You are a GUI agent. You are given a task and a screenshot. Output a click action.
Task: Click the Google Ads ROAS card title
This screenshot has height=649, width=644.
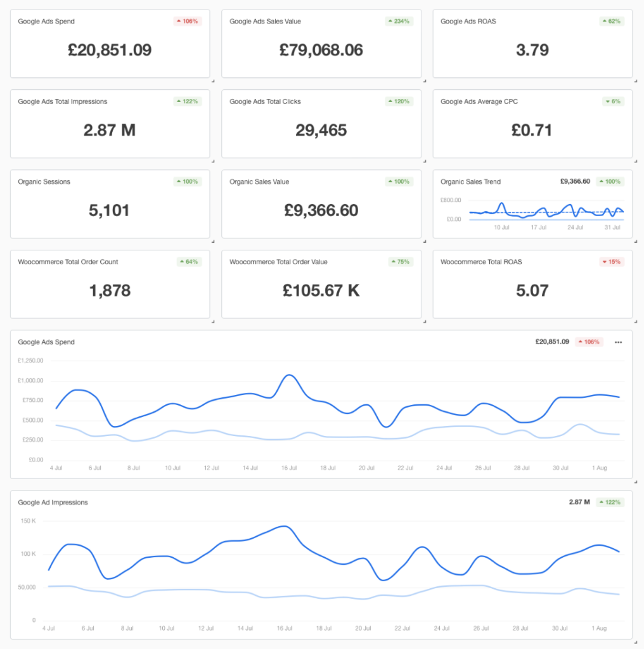468,22
